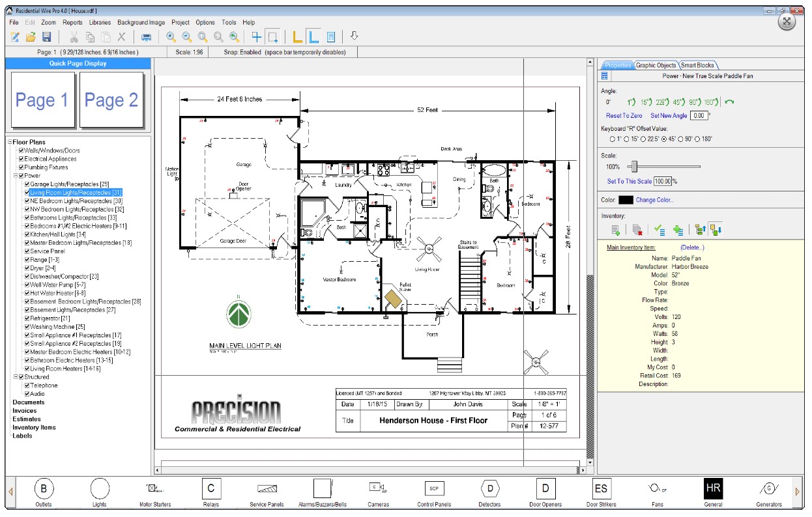The image size is (812, 517).
Task: Toggle the crosshair cursor icon
Action: pos(257,37)
